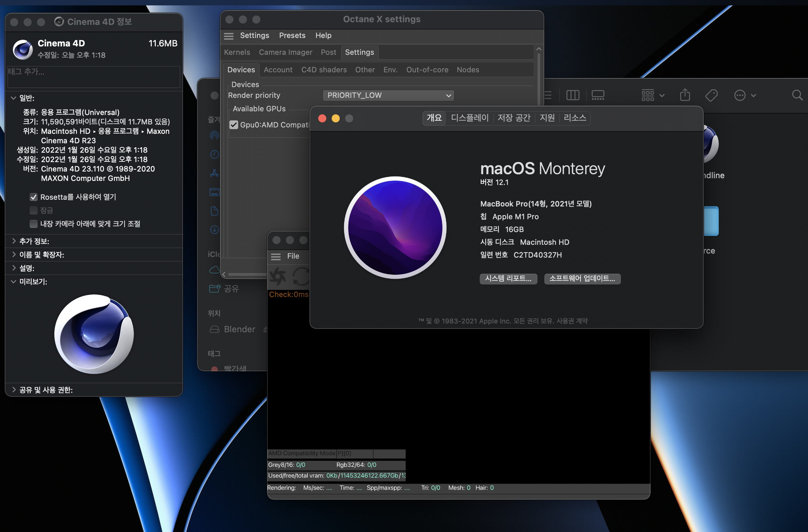
Task: Open the File menu in Octane viewer
Action: tap(293, 257)
